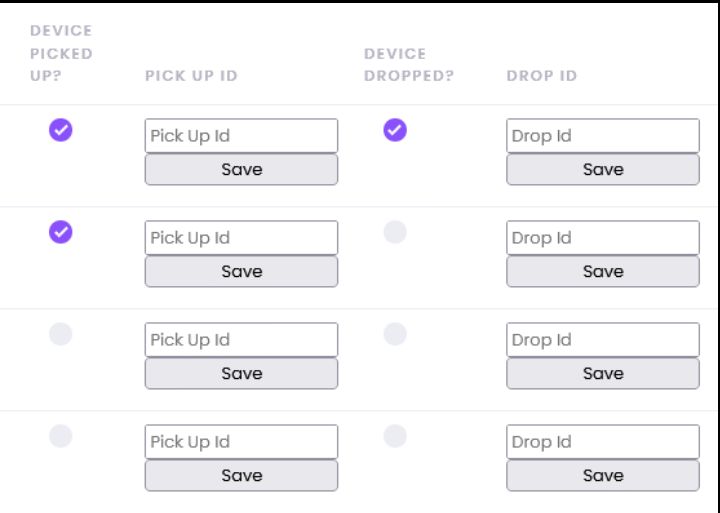Save the fourth row Drop Id
720x513 pixels.
(x=603, y=476)
